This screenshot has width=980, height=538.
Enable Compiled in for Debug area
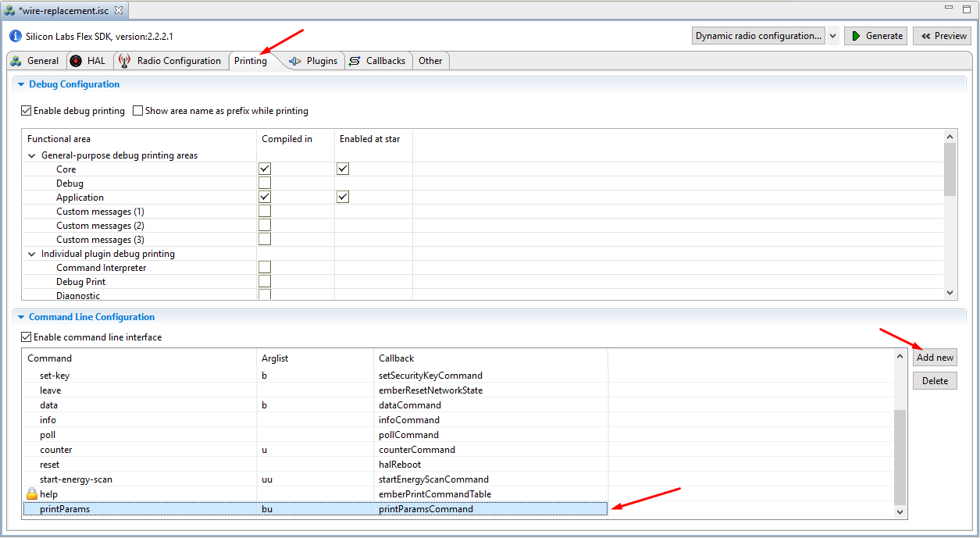265,183
